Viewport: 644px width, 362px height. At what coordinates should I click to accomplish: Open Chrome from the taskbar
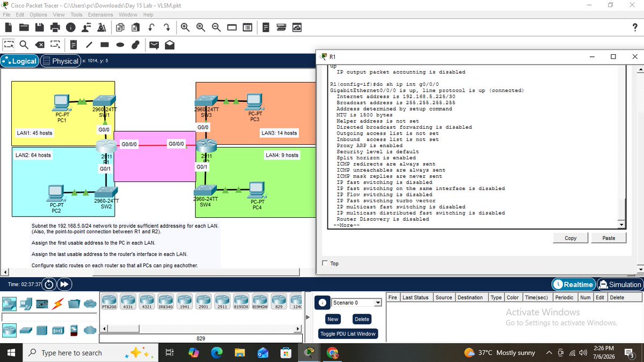(x=333, y=352)
